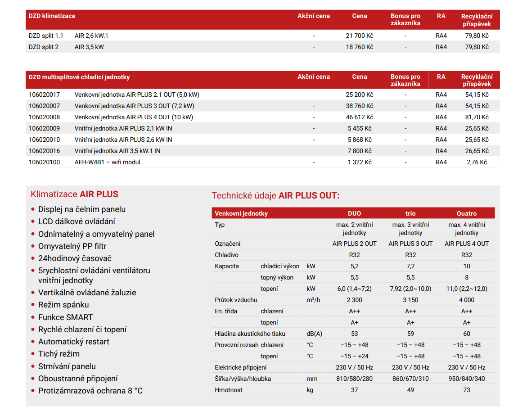Select product code 106020010
The image size is (527, 420).
pos(44,140)
